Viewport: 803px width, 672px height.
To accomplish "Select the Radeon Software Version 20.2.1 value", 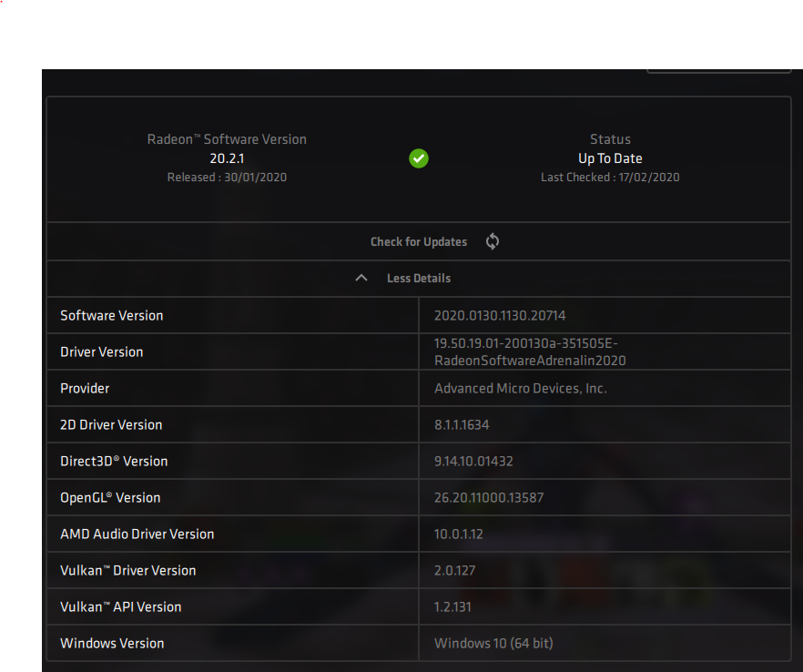I will point(227,158).
